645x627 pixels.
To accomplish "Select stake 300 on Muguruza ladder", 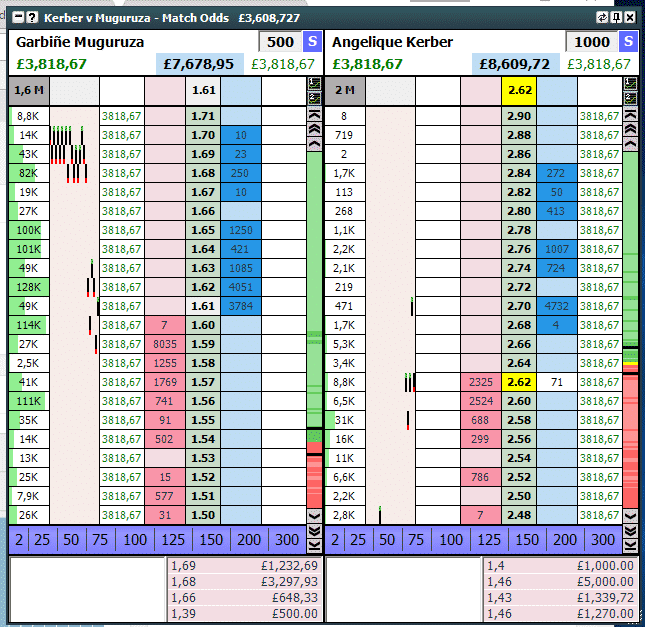I will point(287,539).
